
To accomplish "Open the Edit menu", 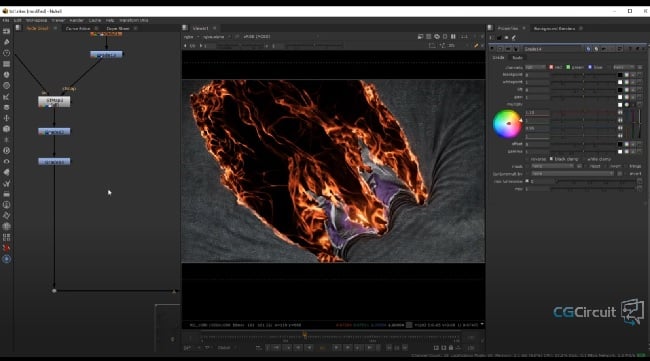I will [x=17, y=20].
